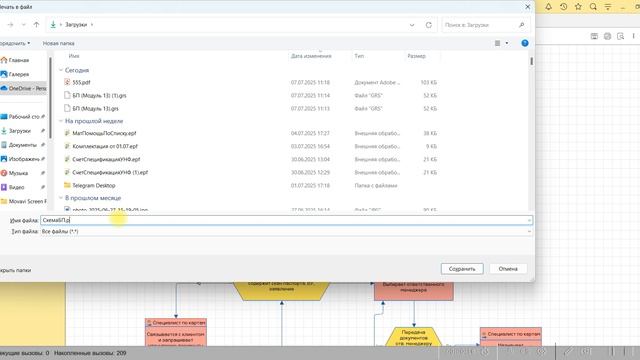Click Загрузки breadcrumb in address bar

(76, 25)
